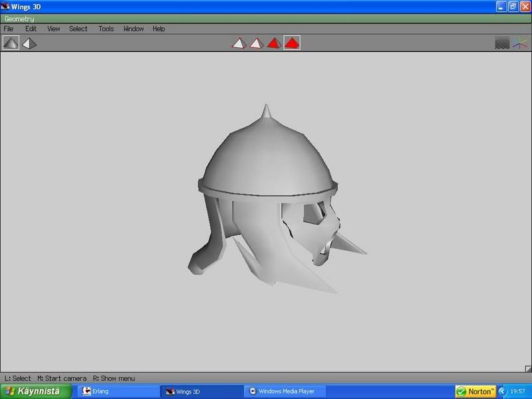The height and width of the screenshot is (399, 532).
Task: Click the Käynnistä start button
Action: (32, 391)
